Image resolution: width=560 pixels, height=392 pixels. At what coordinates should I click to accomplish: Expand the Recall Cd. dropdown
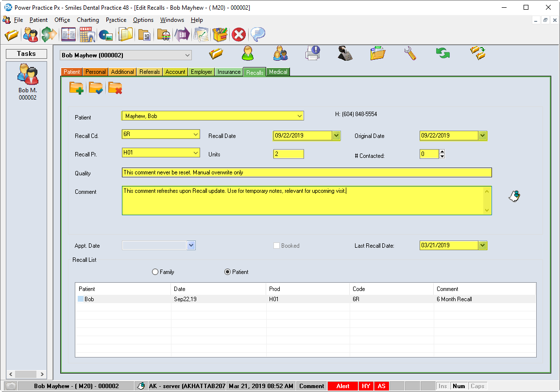(196, 135)
